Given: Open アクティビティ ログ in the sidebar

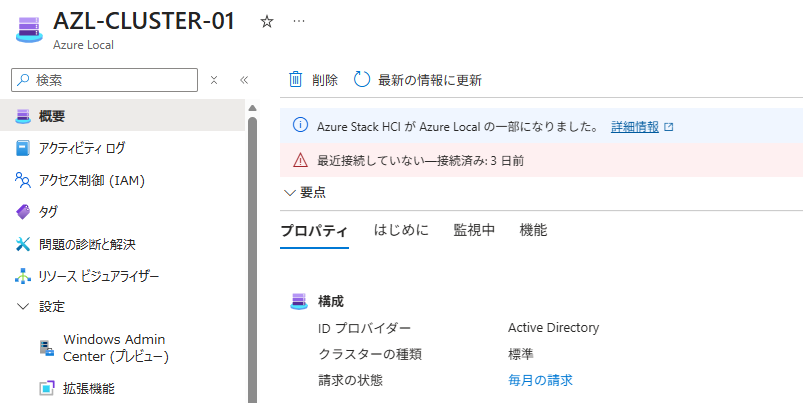Looking at the screenshot, I should pos(82,148).
